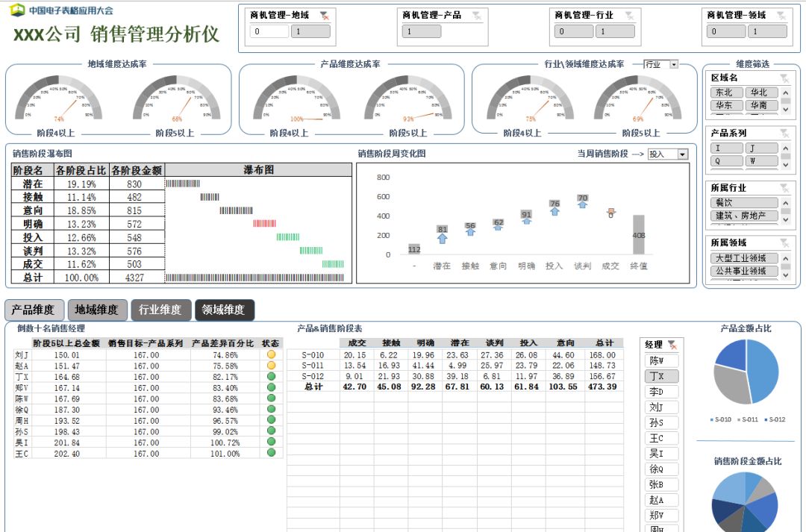Switch to 行业维度 tab
This screenshot has width=806, height=532.
[161, 310]
